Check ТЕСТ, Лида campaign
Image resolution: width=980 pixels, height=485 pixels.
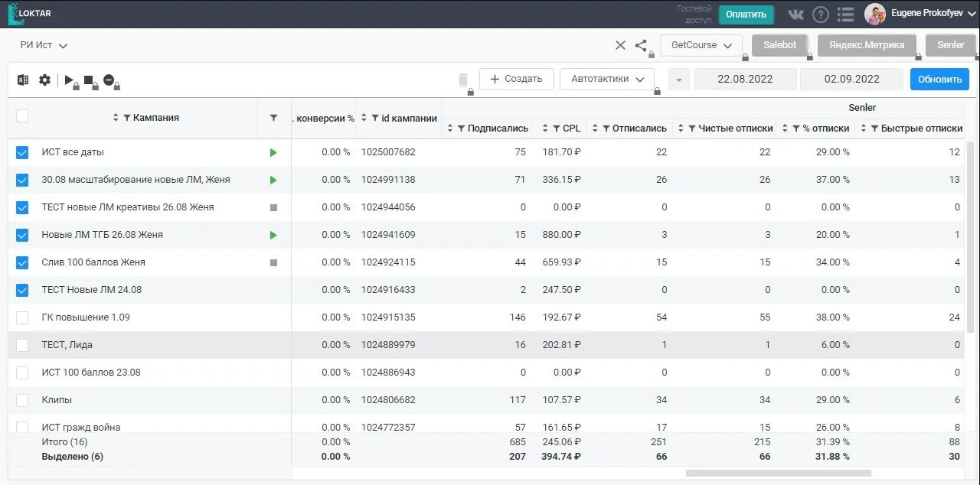[22, 345]
